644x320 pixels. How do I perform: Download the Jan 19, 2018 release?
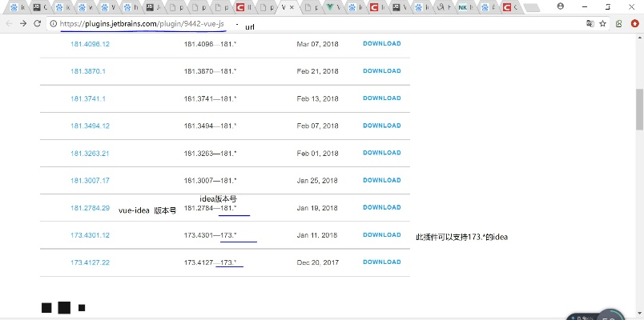click(x=382, y=207)
